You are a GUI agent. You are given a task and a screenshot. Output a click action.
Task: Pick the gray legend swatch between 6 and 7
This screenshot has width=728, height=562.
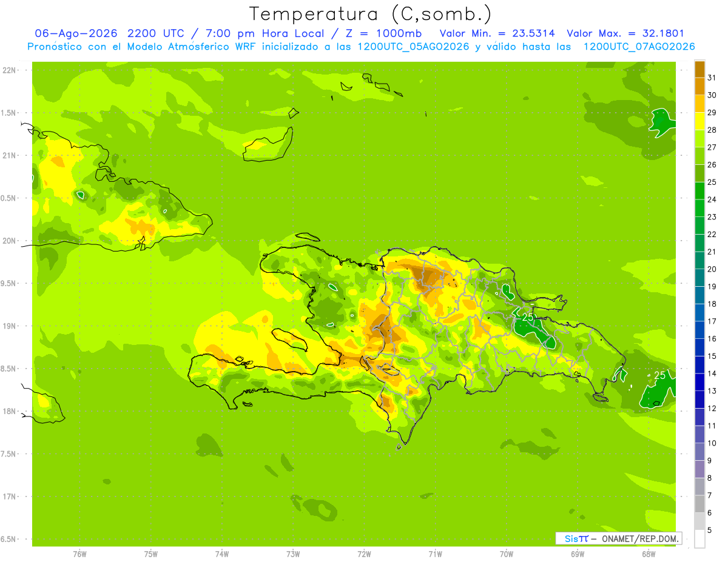tap(699, 504)
